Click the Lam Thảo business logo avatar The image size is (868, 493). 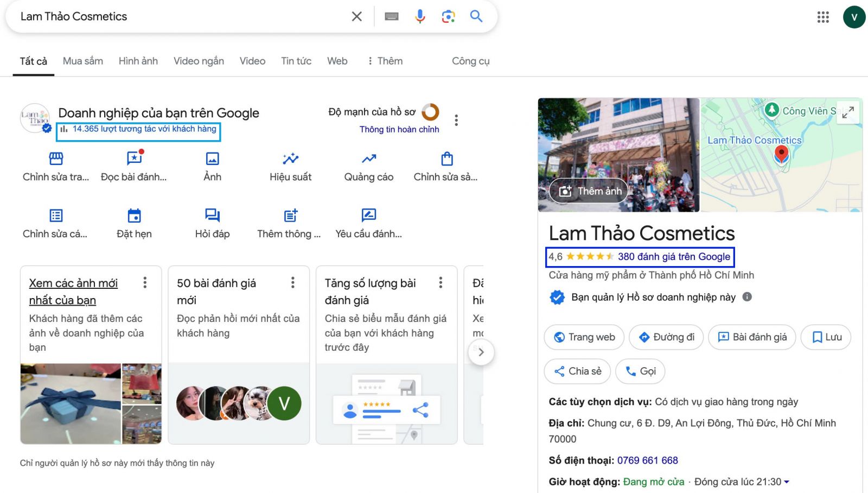point(35,118)
